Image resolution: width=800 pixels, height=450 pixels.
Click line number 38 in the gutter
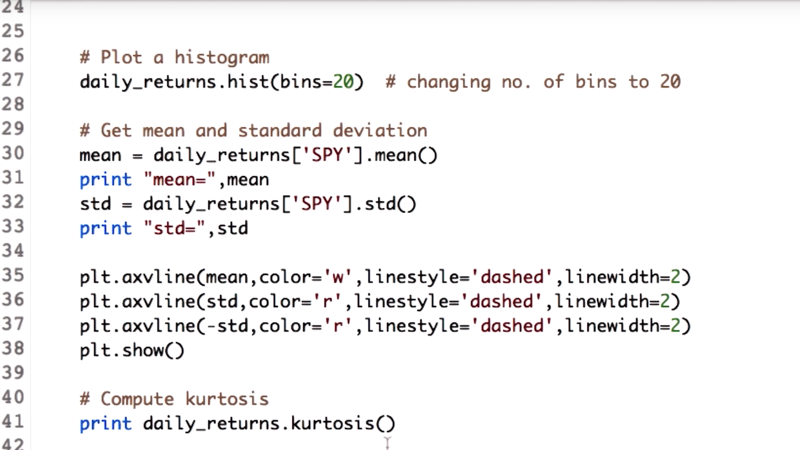point(13,348)
